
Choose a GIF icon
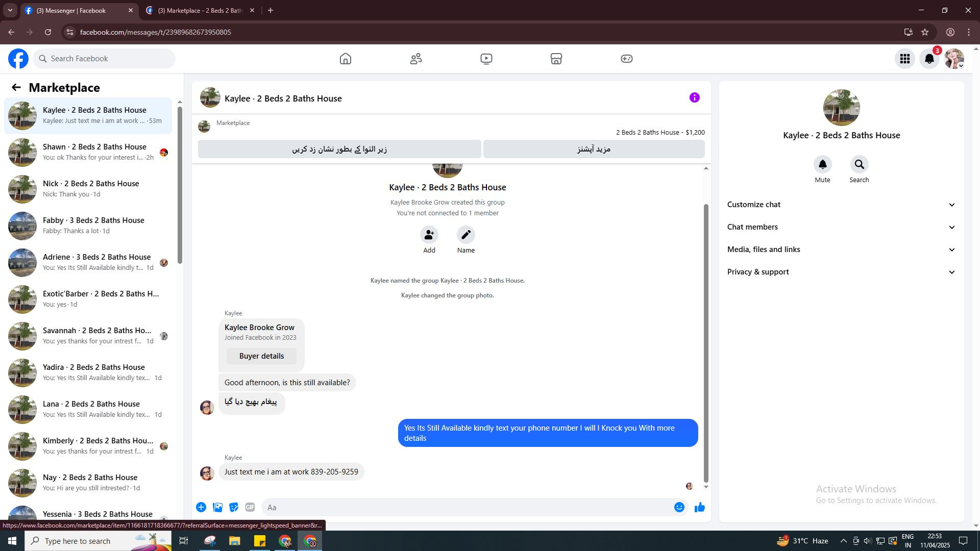pyautogui.click(x=250, y=507)
